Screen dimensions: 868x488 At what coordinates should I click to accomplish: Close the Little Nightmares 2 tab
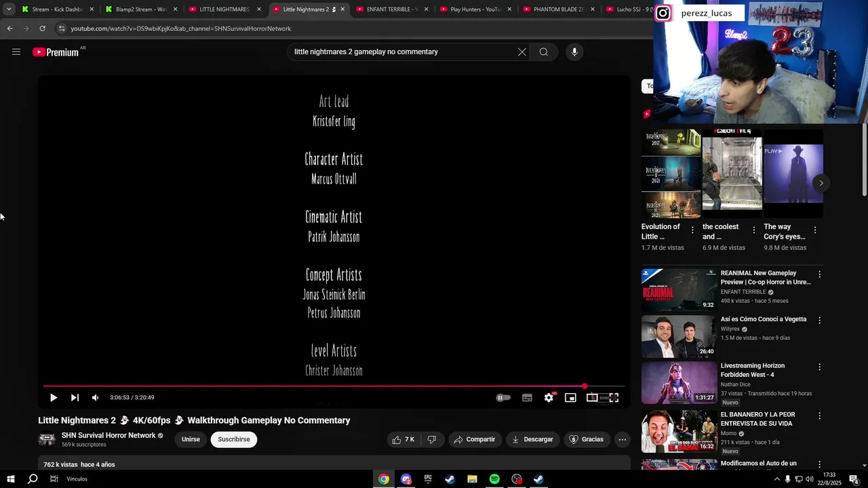pos(342,9)
